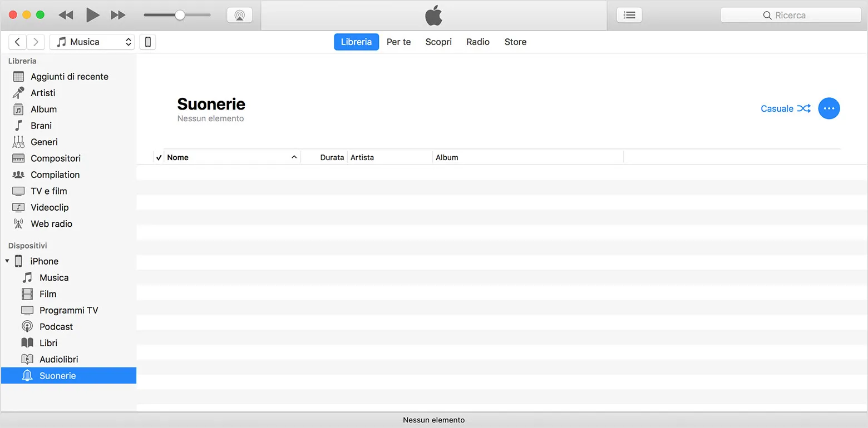Open the more options menu next to Casuale
Image resolution: width=868 pixels, height=428 pixels.
(828, 108)
